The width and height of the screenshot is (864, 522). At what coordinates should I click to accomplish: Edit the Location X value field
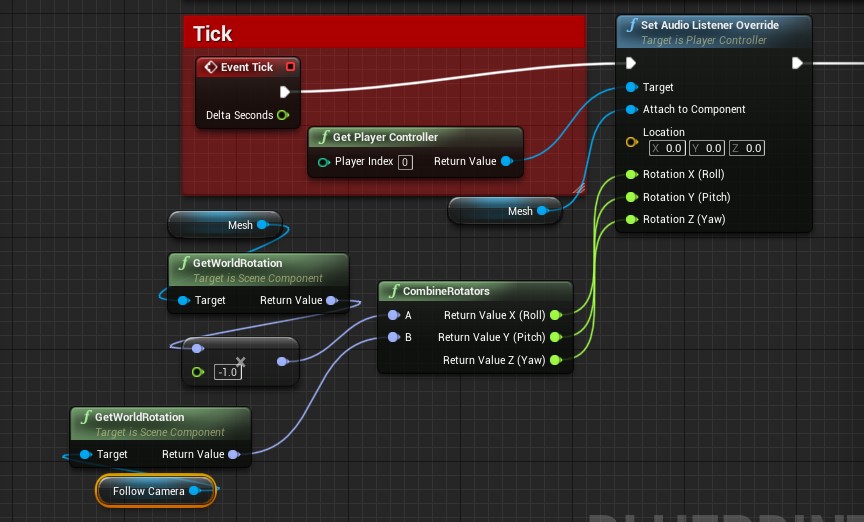click(667, 148)
